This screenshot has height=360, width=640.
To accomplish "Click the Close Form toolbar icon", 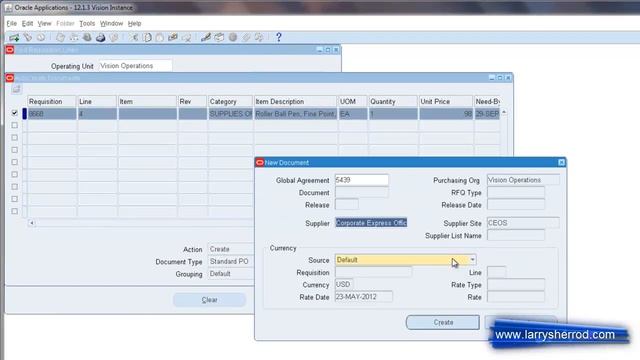I will (x=114, y=38).
